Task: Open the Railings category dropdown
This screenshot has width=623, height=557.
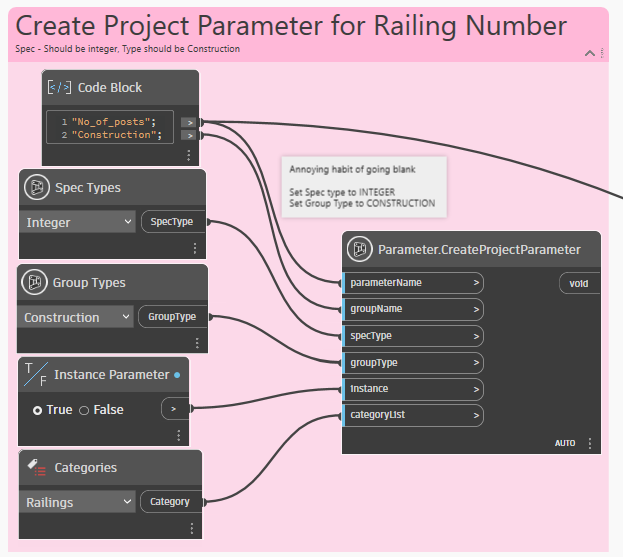Action: pyautogui.click(x=77, y=502)
